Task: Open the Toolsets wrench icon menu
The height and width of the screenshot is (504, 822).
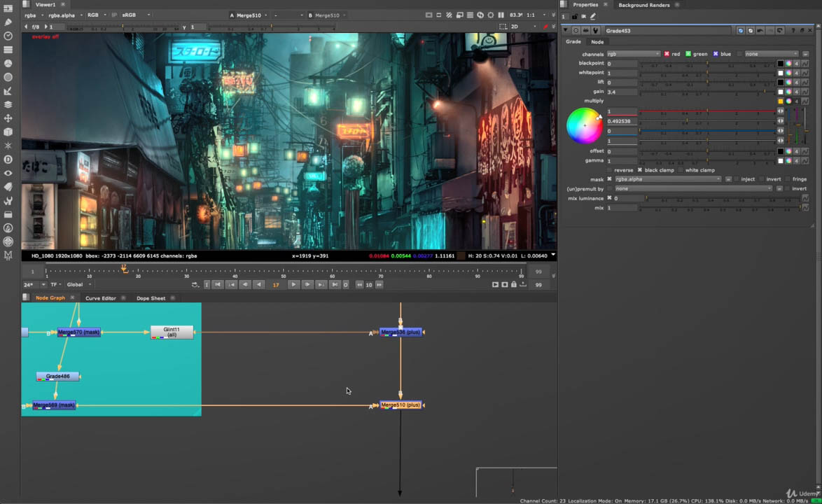Action: [x=8, y=201]
